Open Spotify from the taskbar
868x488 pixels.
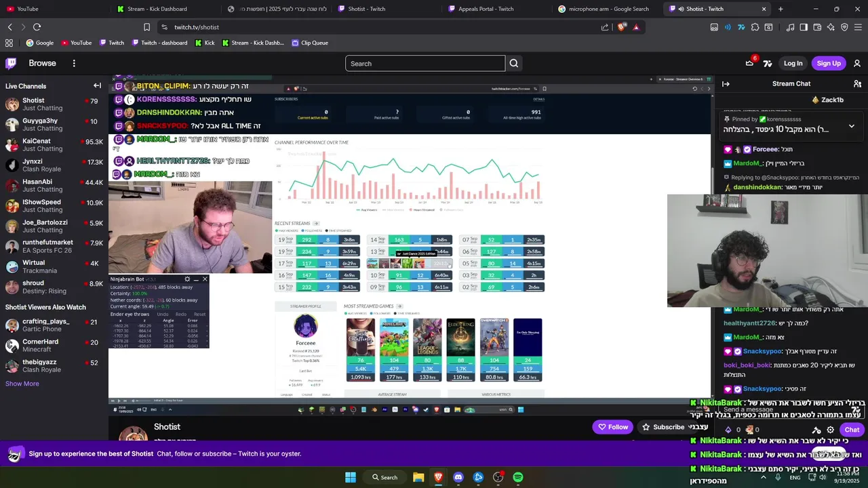518,477
